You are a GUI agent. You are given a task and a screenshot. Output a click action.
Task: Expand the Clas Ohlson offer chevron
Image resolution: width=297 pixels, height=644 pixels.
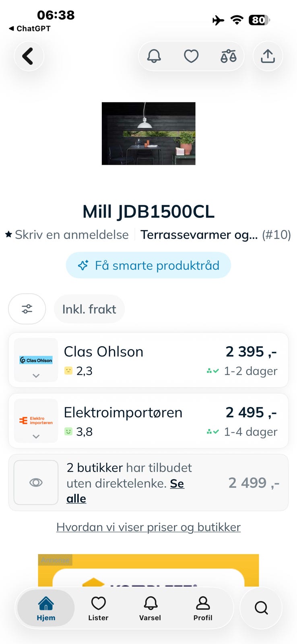(36, 376)
